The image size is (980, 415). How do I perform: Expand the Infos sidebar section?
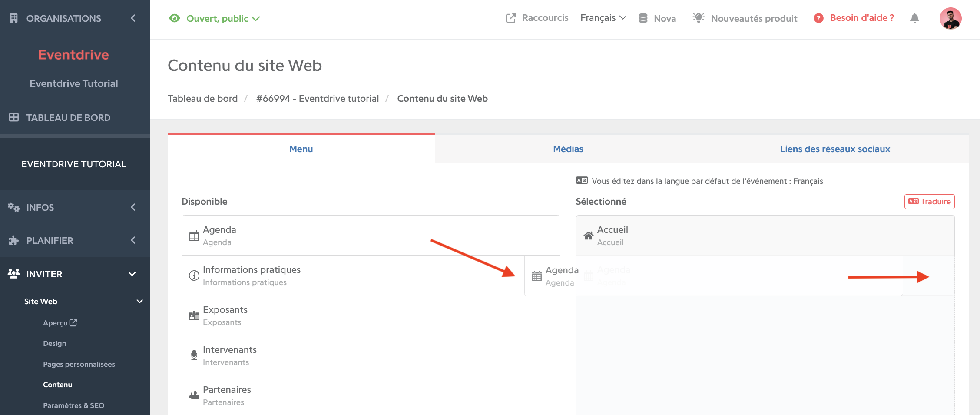tap(75, 207)
